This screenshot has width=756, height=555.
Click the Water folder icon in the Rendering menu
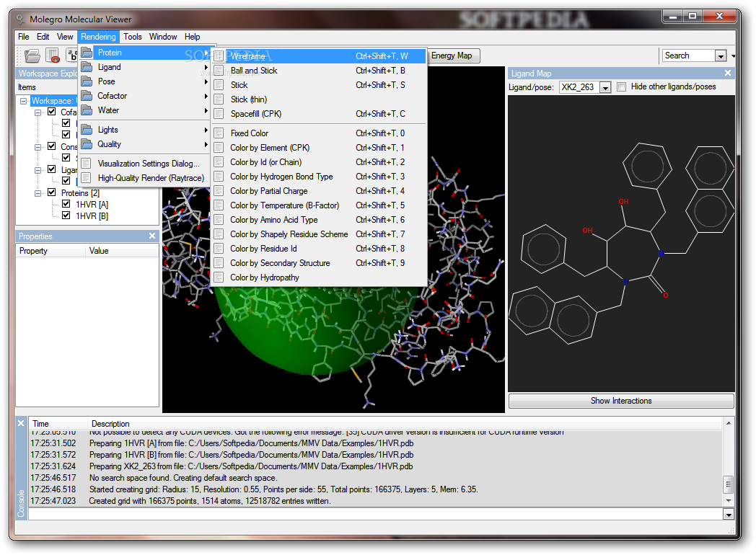[x=87, y=110]
